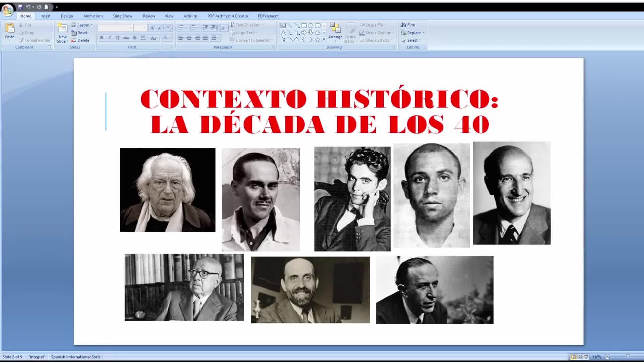Toggle Italic formatting
This screenshot has height=362, width=644.
point(110,38)
